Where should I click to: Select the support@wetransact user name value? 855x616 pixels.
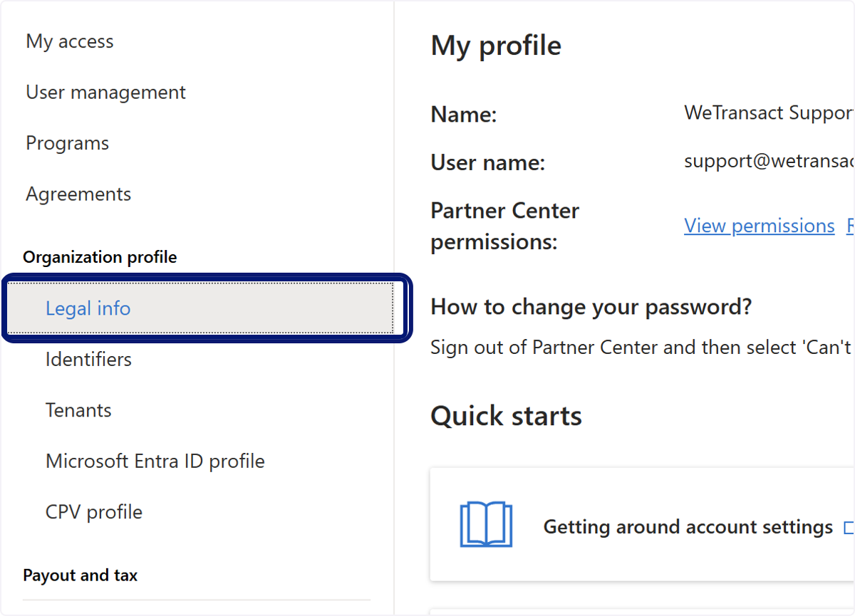point(769,161)
